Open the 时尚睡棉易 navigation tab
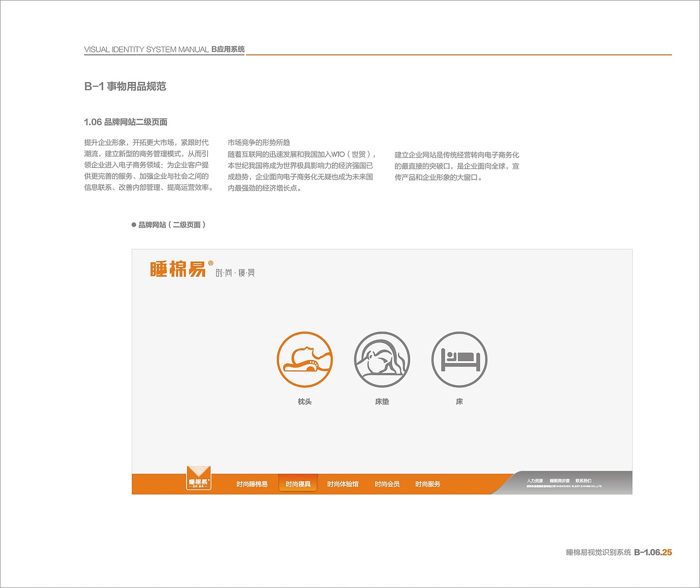This screenshot has width=700, height=588. (253, 484)
